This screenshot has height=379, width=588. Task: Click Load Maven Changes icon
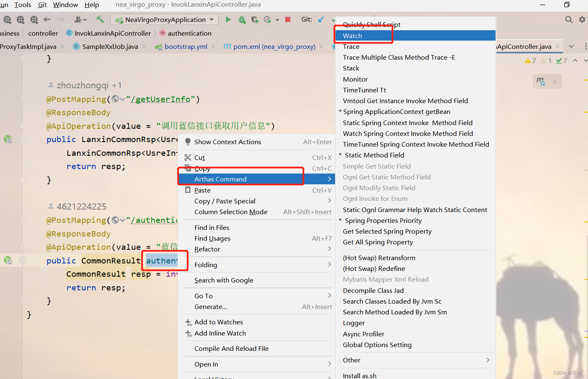coord(541,82)
